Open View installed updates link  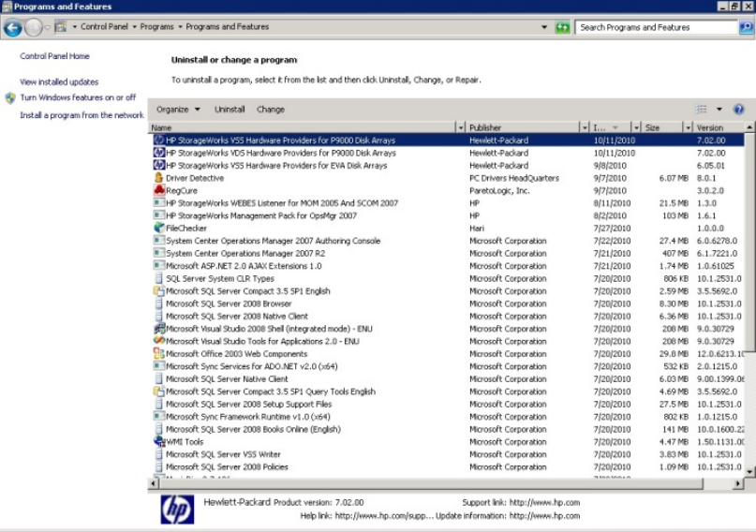pyautogui.click(x=59, y=82)
